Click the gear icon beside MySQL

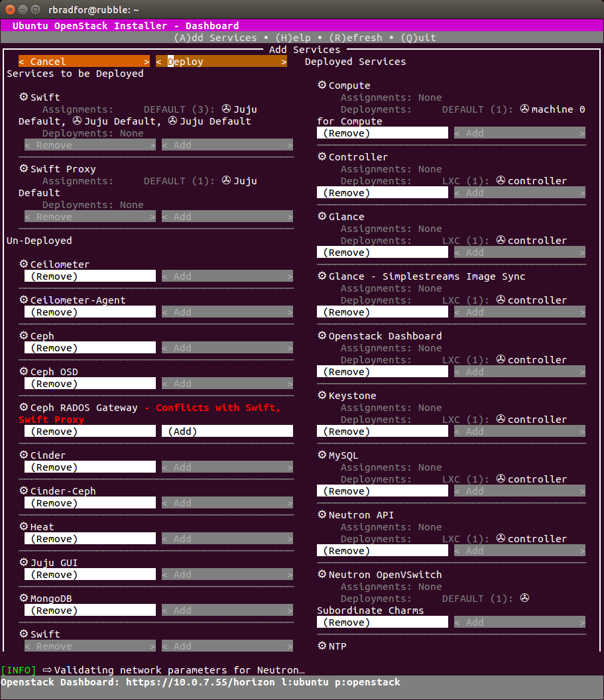[x=322, y=455]
